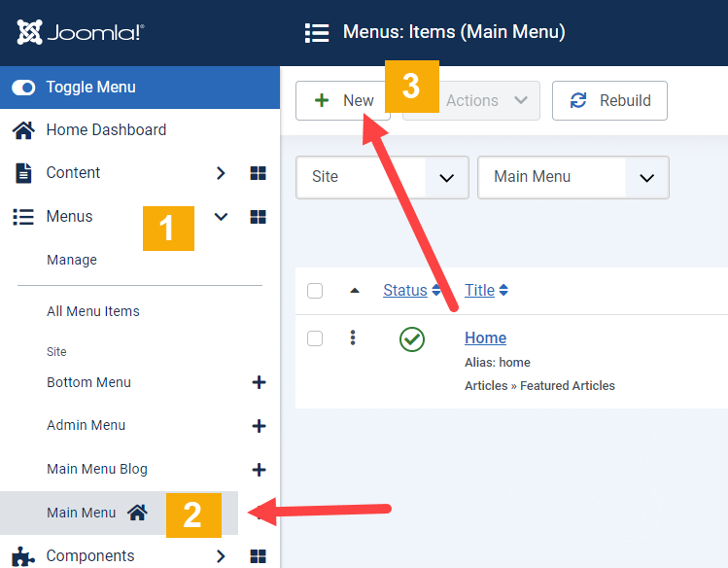Screen dimensions: 728x568
Task: Open the Home menu item link
Action: pos(485,337)
